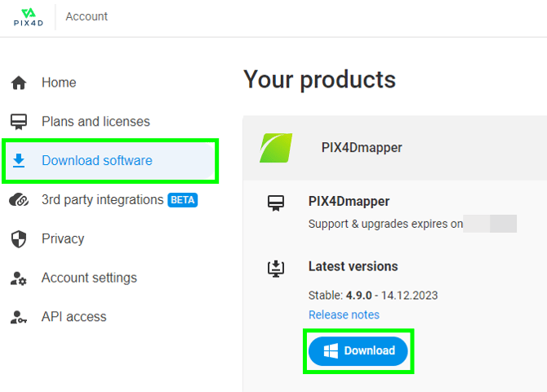Select Download software in sidebar
547x392 pixels.
click(x=96, y=161)
